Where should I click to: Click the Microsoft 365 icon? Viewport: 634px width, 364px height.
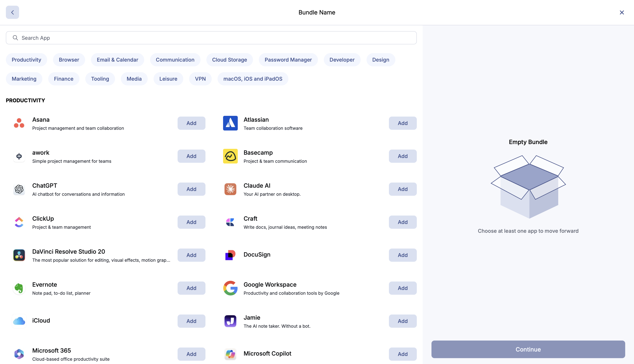(19, 354)
